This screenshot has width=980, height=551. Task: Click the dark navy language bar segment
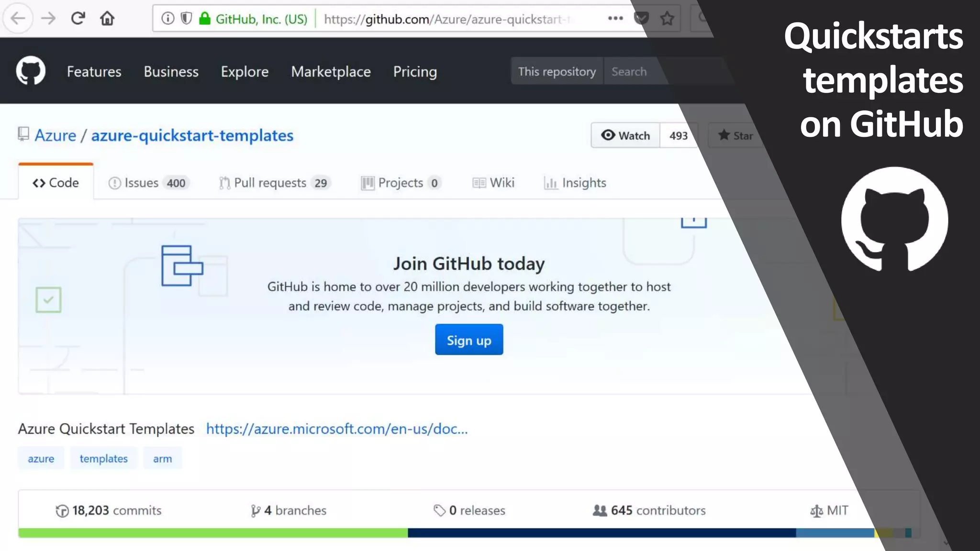point(602,533)
